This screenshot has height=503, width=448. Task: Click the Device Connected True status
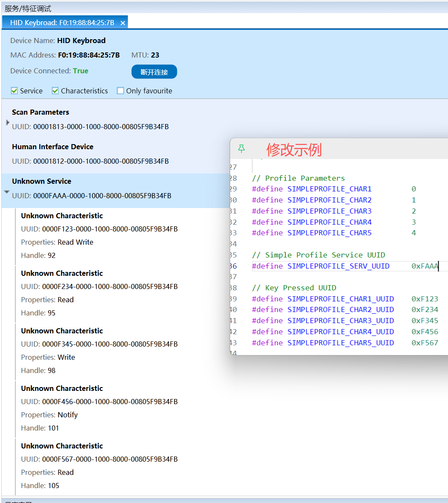(x=49, y=71)
